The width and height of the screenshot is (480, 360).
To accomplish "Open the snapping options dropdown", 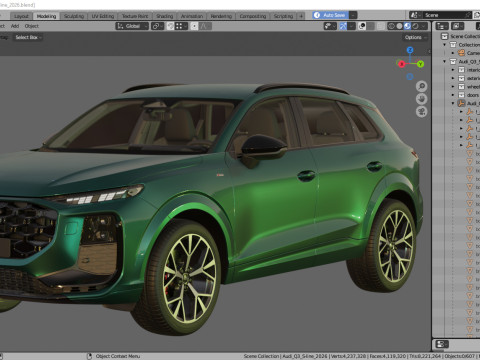I will (x=181, y=26).
